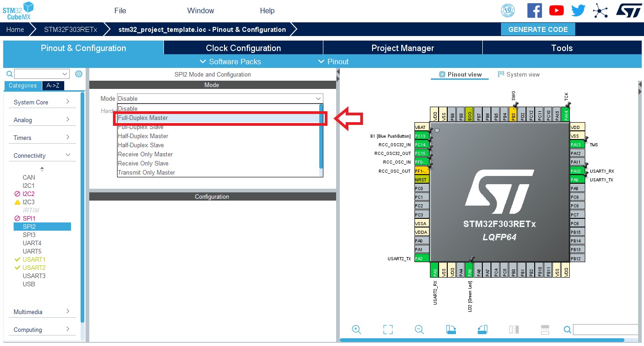Click the PA2 USART2_TX pin
644x346 pixels.
pos(422,258)
